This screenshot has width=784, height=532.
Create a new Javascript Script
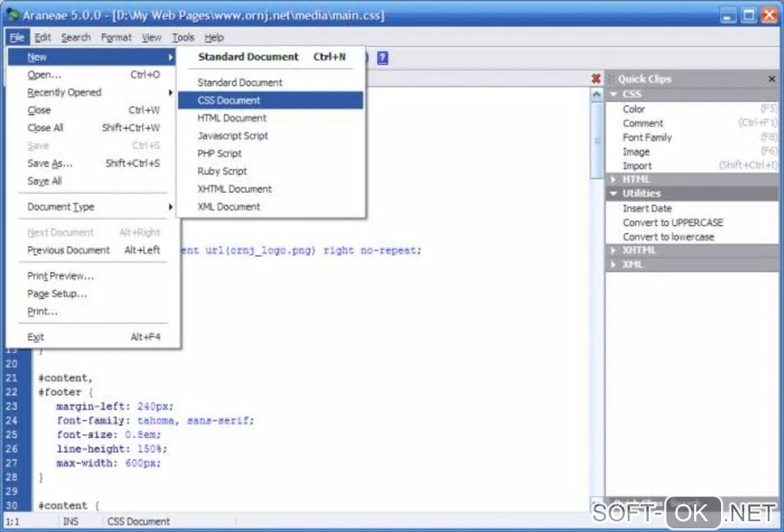271,136
